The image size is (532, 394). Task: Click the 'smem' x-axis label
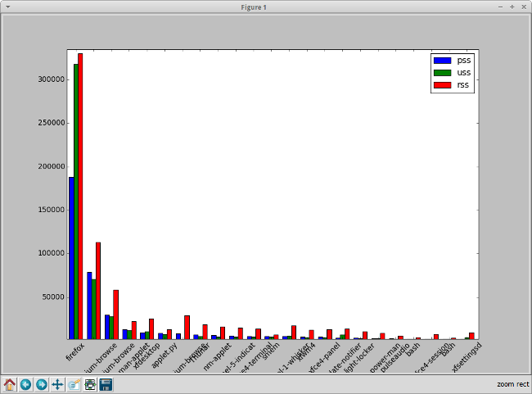click(x=271, y=351)
